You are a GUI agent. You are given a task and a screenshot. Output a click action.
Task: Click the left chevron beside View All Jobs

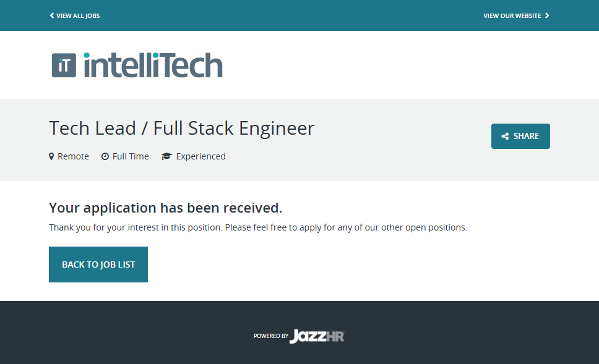52,15
